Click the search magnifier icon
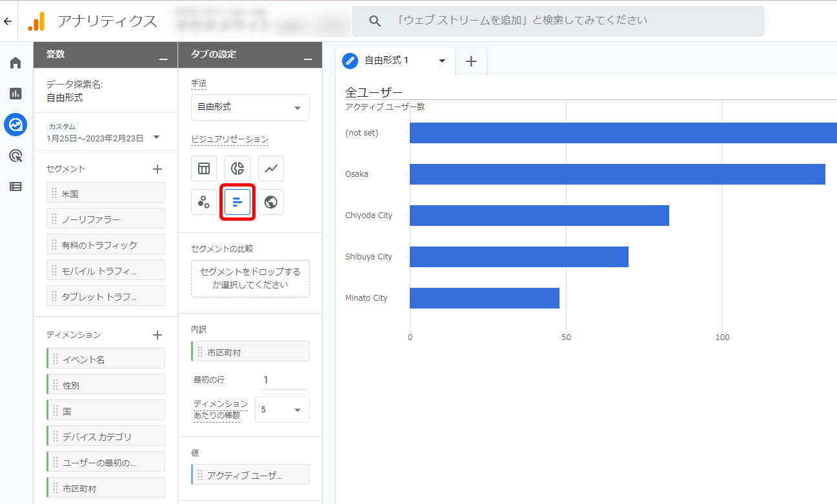 click(375, 21)
